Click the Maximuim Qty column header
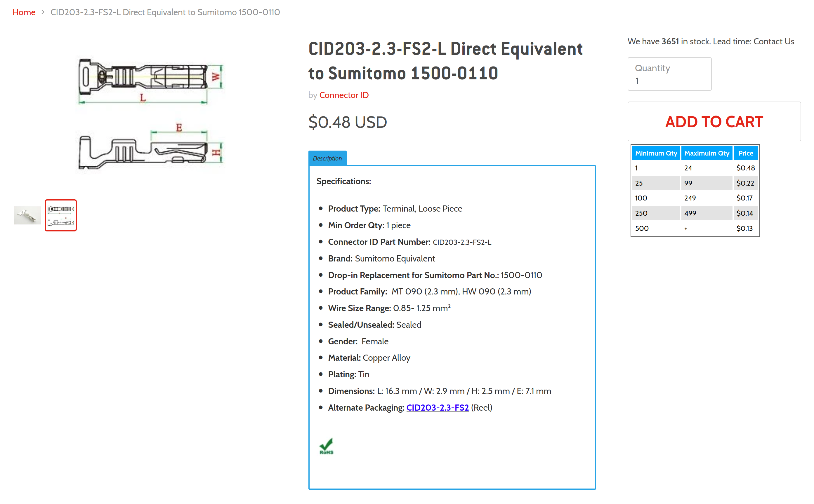 (707, 153)
